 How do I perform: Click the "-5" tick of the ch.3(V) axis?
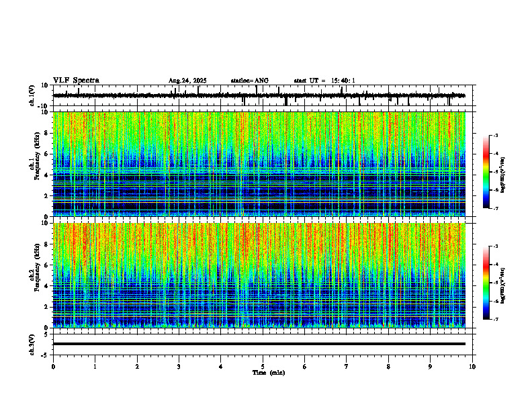coord(46,355)
